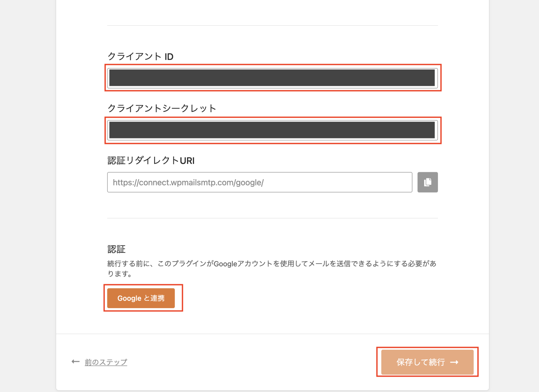The image size is (539, 392).
Task: Click the grey page background outside the card
Action: 28,196
